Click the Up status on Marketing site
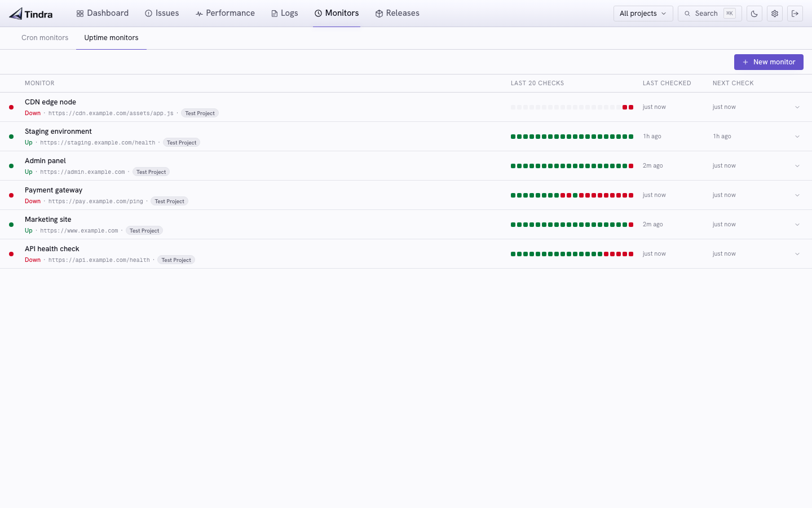812x508 pixels. (x=29, y=231)
